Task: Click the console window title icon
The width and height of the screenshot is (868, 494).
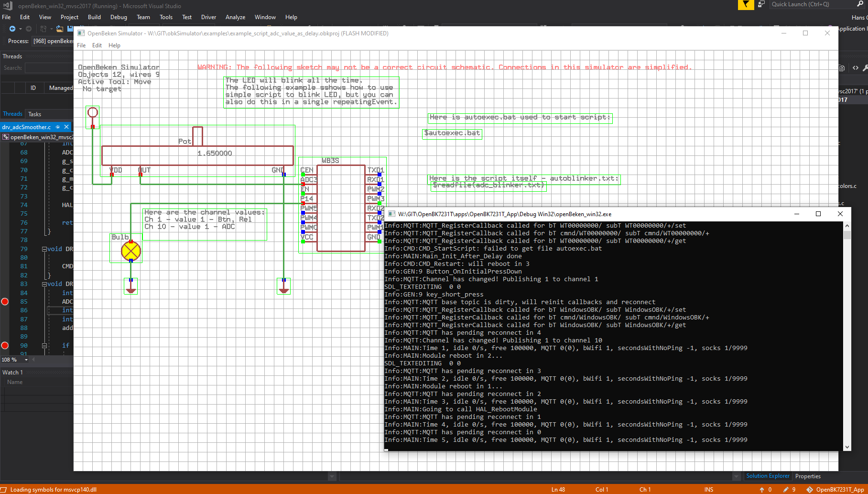Action: (x=391, y=214)
